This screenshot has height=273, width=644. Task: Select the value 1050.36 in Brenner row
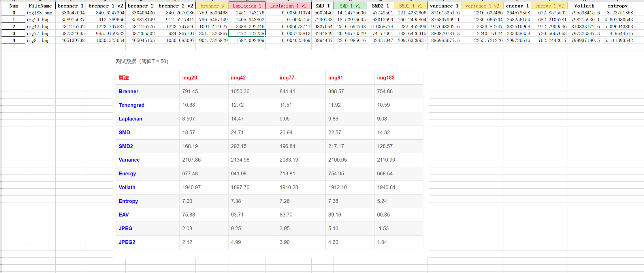tap(240, 91)
